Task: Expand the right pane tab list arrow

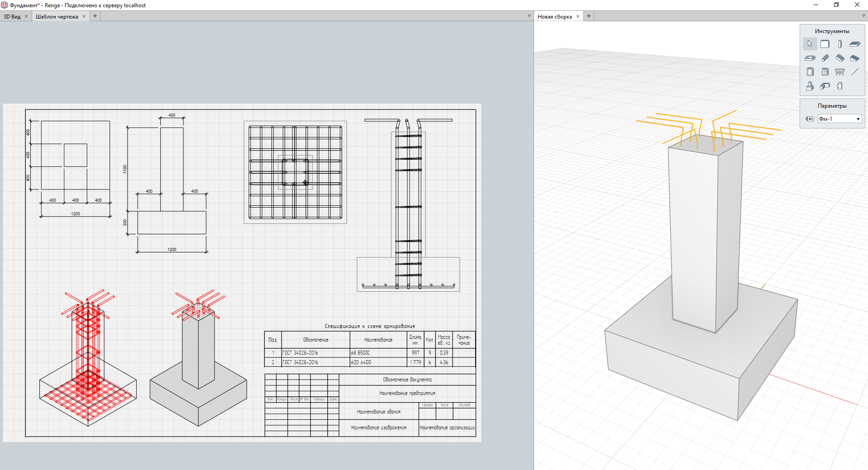Action: [863, 16]
